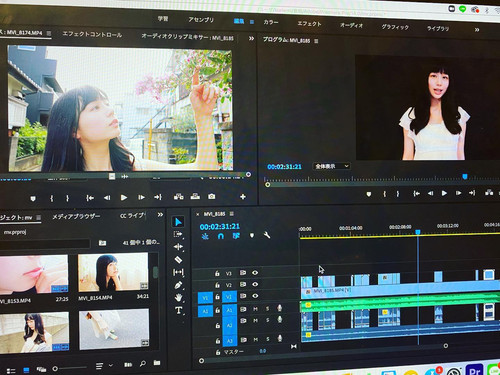Step forward one frame in Program monitor
Screen dimensions: 500x375
coord(458,193)
